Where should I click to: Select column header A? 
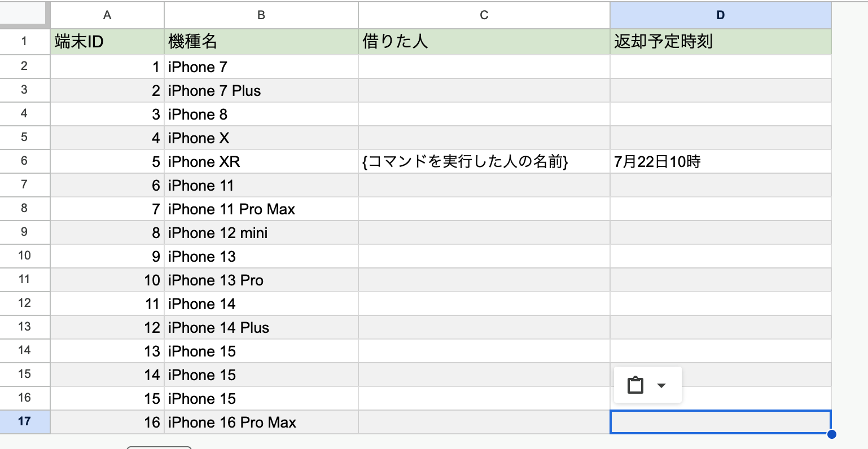pyautogui.click(x=107, y=15)
